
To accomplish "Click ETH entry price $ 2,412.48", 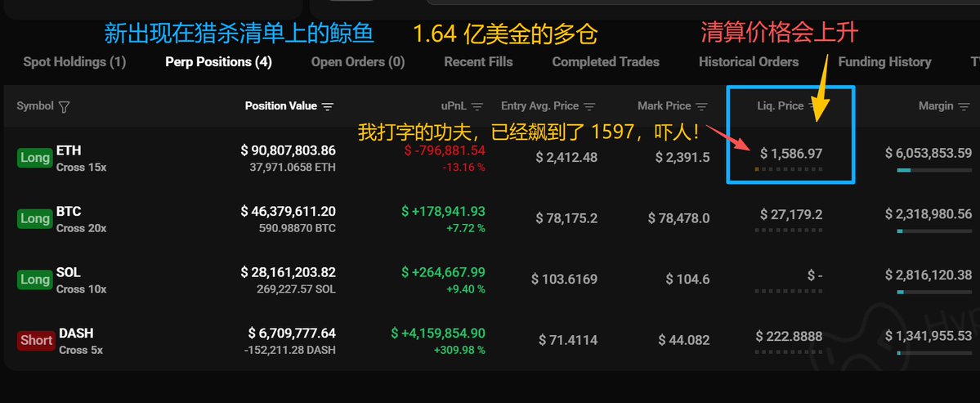I will click(566, 158).
